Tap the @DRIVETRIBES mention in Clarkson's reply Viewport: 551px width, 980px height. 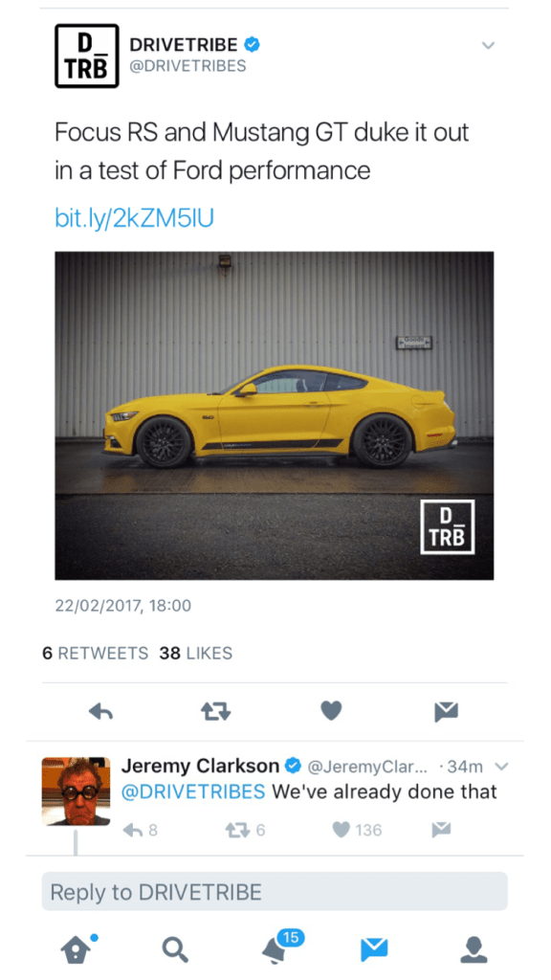pos(193,791)
